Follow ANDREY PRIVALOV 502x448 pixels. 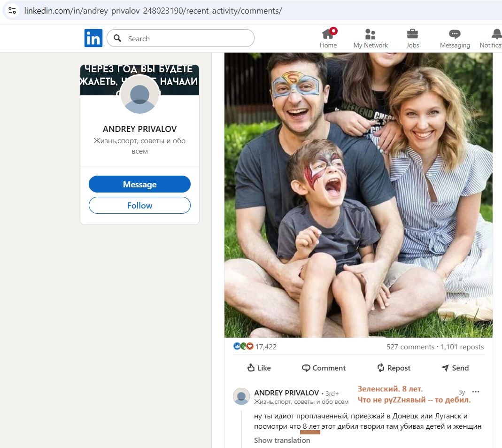click(x=139, y=205)
